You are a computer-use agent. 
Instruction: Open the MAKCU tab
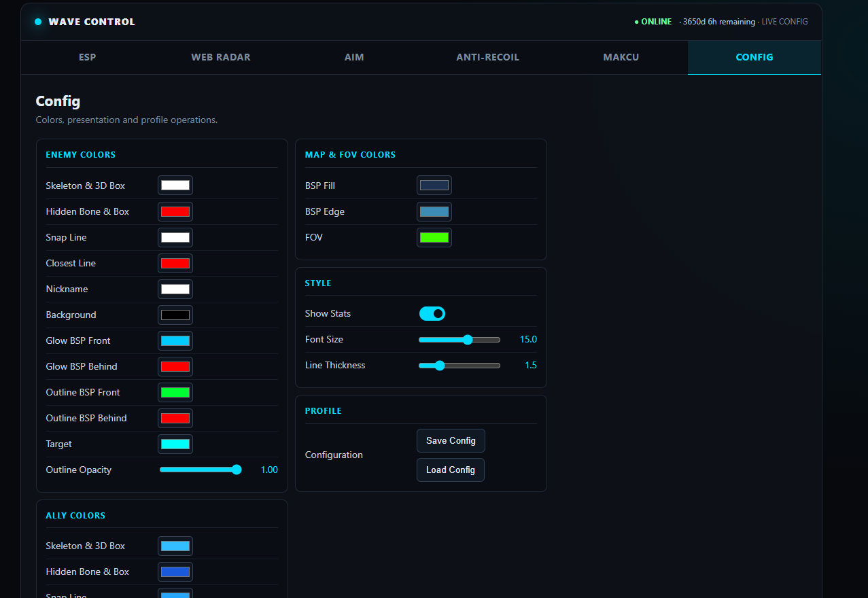click(621, 57)
